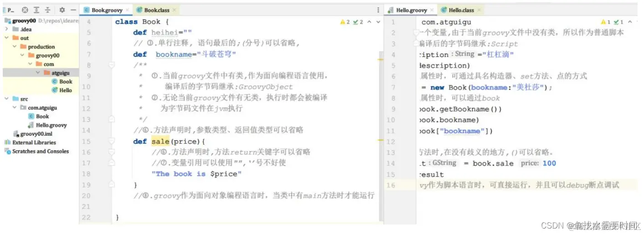Select compiled Book class under atguigu
Screen dimensions: 644x234
click(62, 81)
